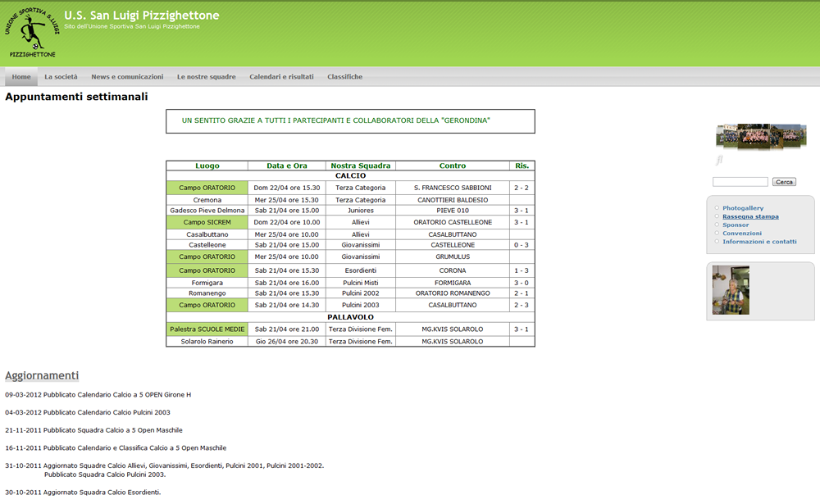This screenshot has height=504, width=820.
Task: Click Gio 26/04 ore 20.30 cell
Action: tap(286, 341)
